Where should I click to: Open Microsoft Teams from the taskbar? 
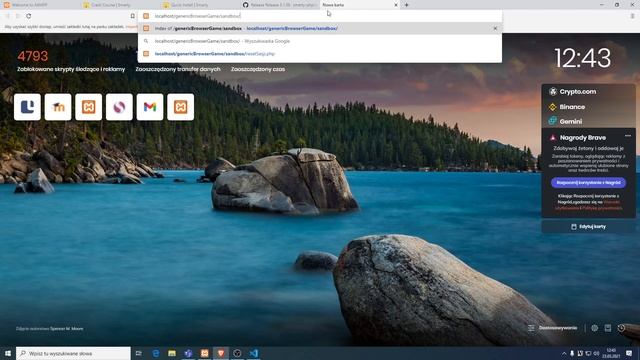pos(188,353)
